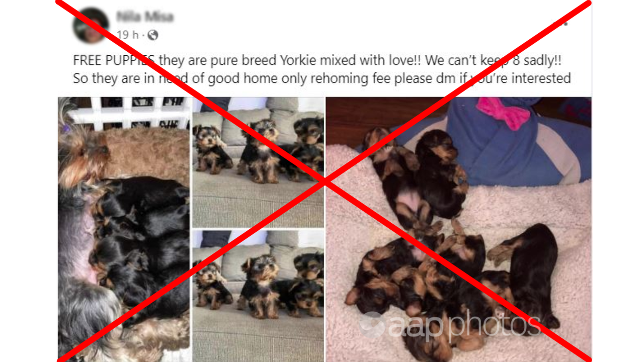Screen dimensions: 644x362
Task: Click the heart logo in aap photos watermark
Action: click(372, 323)
